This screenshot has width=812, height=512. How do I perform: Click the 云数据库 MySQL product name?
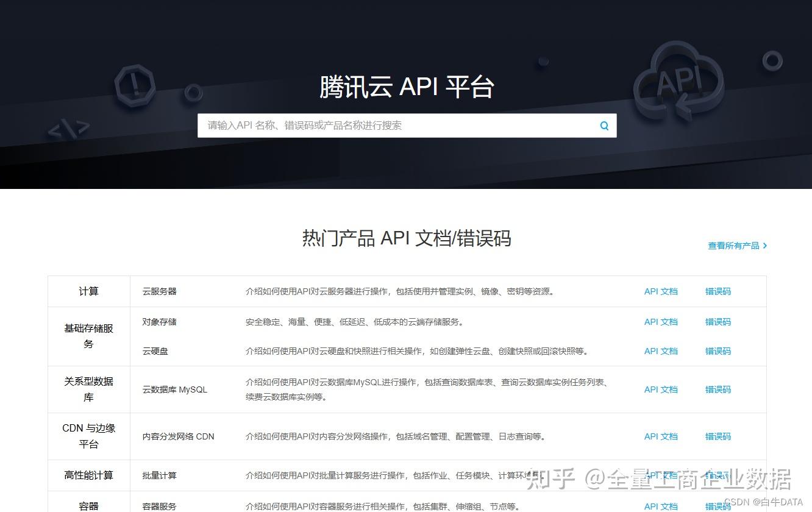(175, 389)
